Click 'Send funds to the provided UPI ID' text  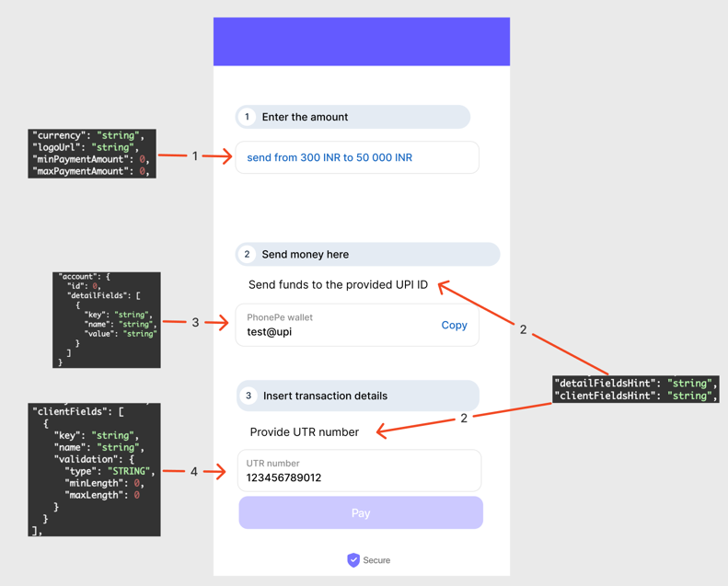click(338, 284)
